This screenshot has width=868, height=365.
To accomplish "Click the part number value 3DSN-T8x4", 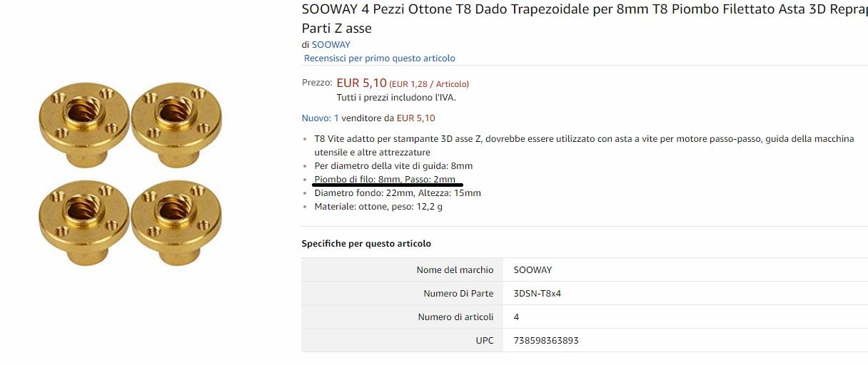I will [x=537, y=293].
